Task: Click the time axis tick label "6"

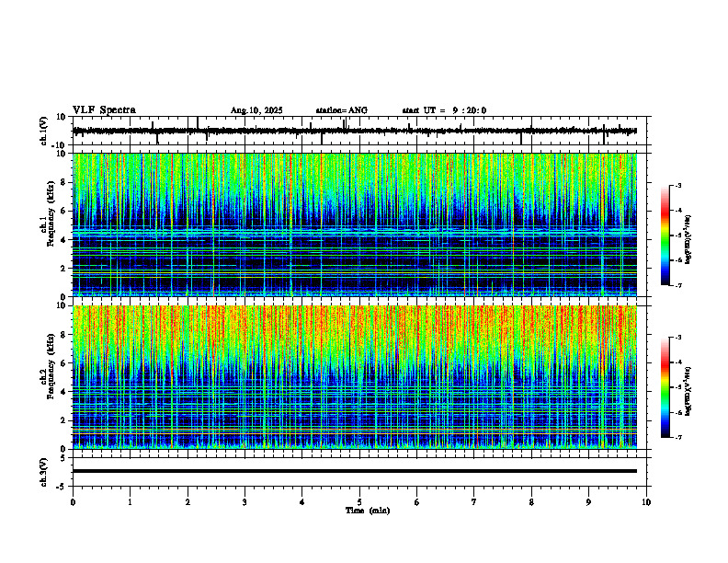Action: (417, 502)
